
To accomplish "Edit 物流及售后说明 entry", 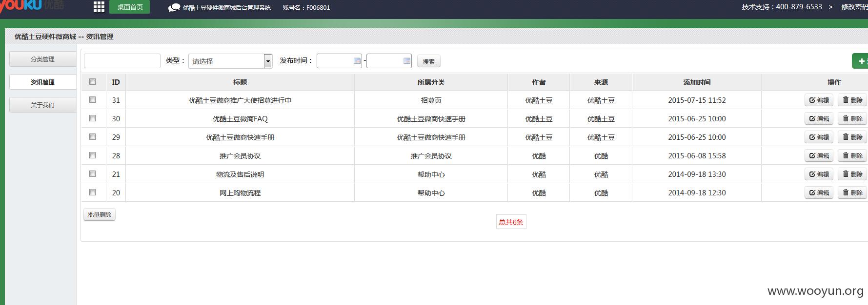I will tap(819, 174).
